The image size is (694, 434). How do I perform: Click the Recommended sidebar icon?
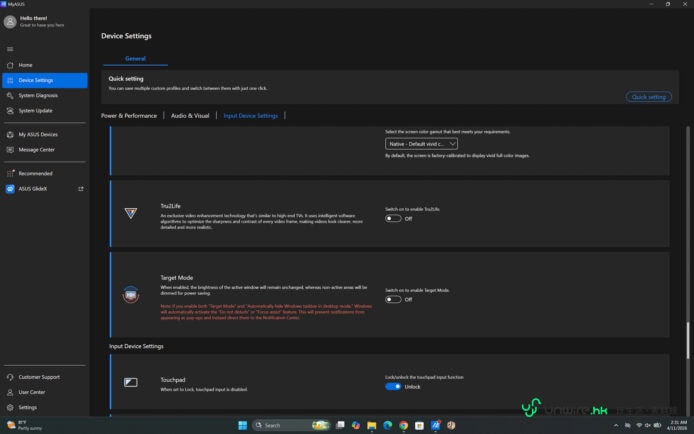tap(10, 173)
